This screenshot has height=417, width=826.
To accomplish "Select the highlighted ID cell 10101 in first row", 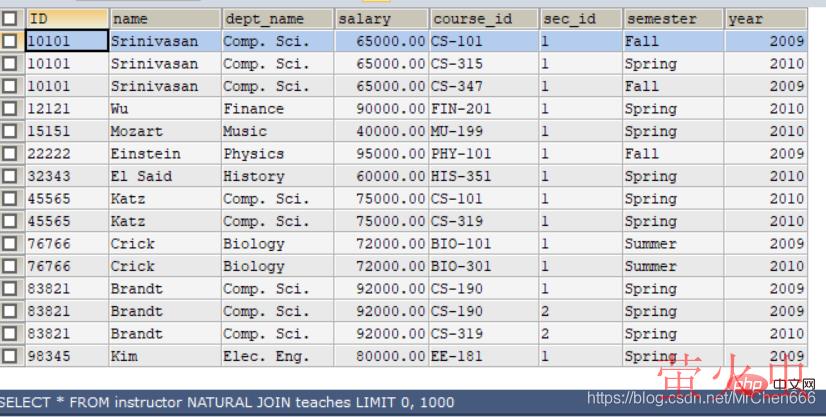I will point(66,41).
